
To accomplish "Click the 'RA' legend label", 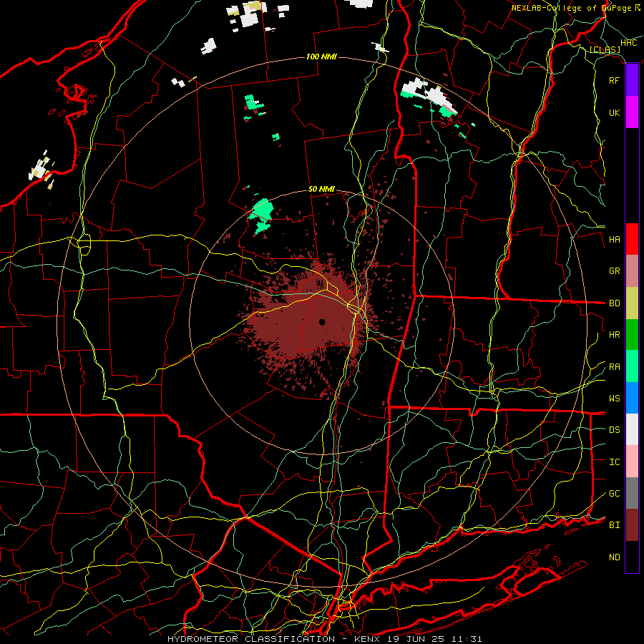I will (614, 367).
